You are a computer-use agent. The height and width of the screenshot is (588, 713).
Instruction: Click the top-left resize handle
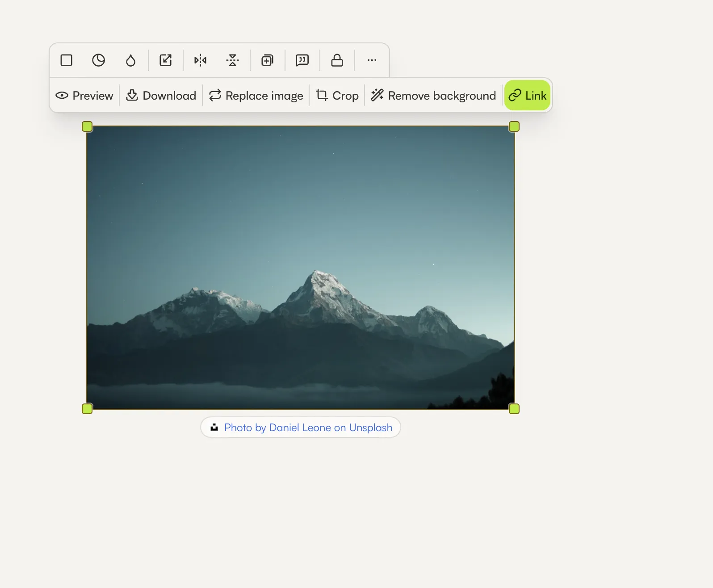click(87, 127)
